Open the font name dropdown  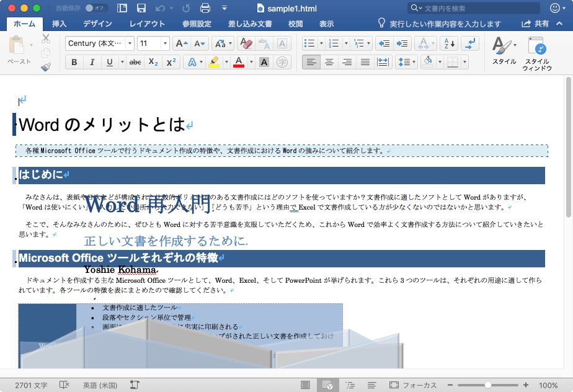point(130,43)
